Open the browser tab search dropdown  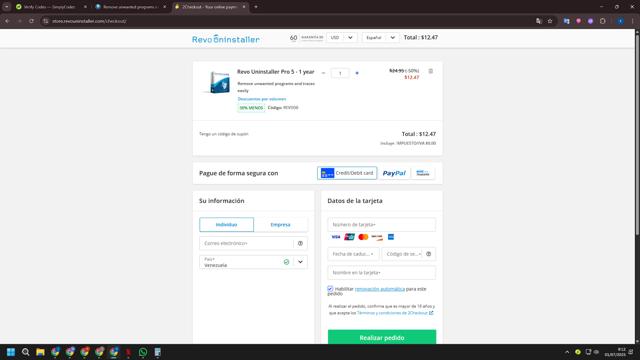[x=6, y=7]
